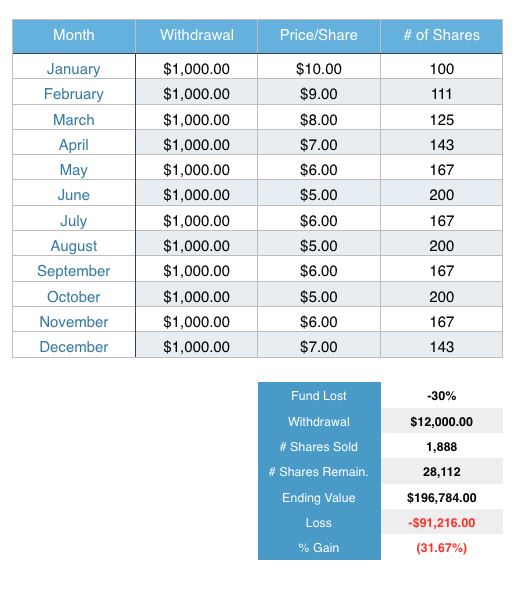Screen dimensions: 518x590
Task: Select the Fund Lost label cell
Action: [319, 395]
